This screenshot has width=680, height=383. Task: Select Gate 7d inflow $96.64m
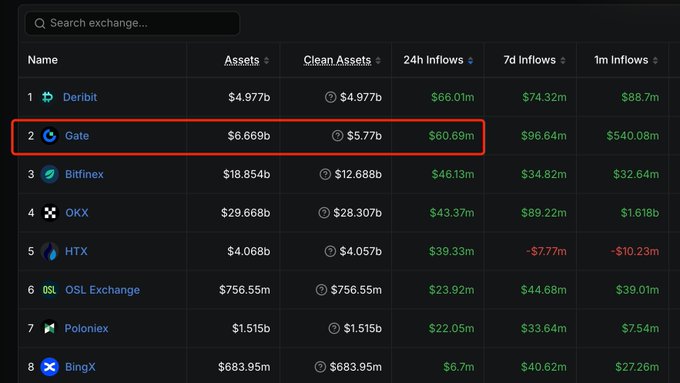[544, 136]
